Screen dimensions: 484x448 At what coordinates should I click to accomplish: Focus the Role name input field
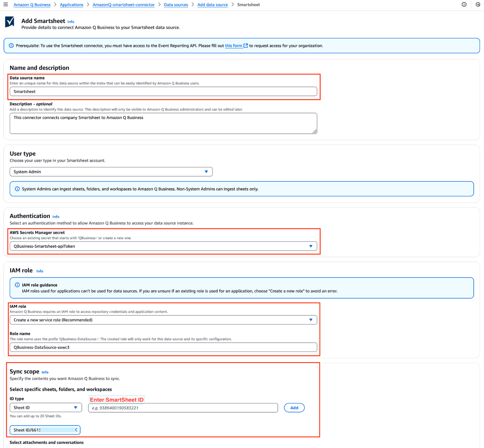pos(164,347)
